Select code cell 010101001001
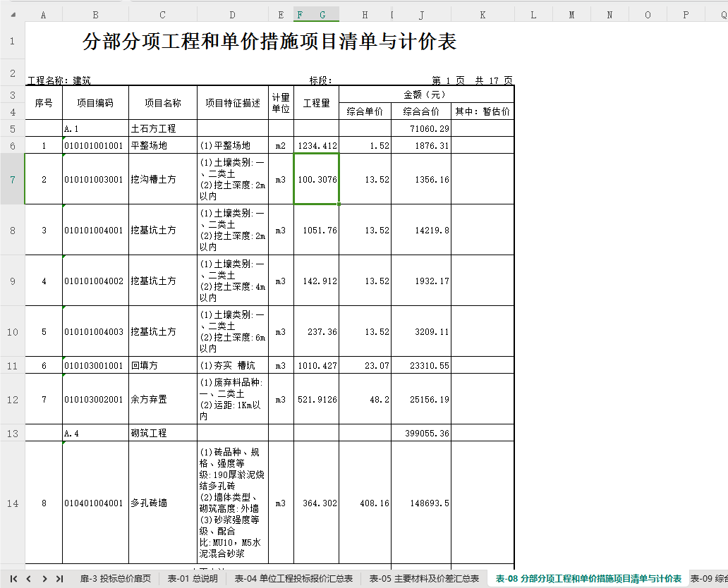Image resolution: width=728 pixels, height=588 pixels. click(96, 145)
